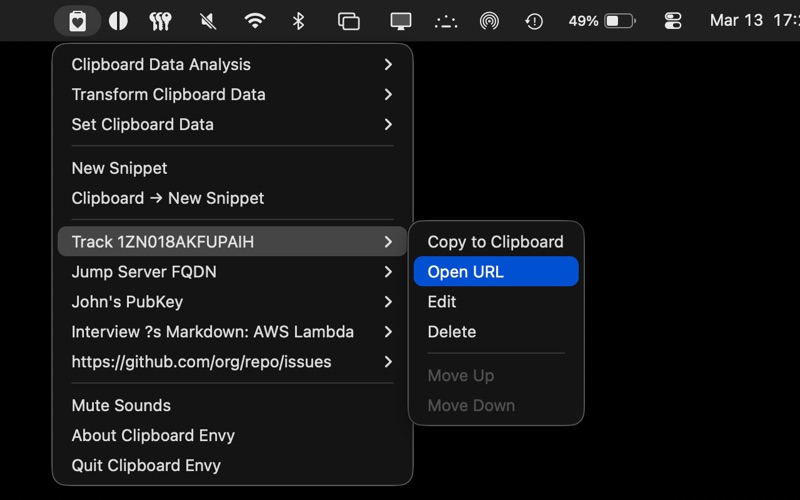
Task: Click the chevron beside Clipboard Data Analysis
Action: [x=388, y=64]
